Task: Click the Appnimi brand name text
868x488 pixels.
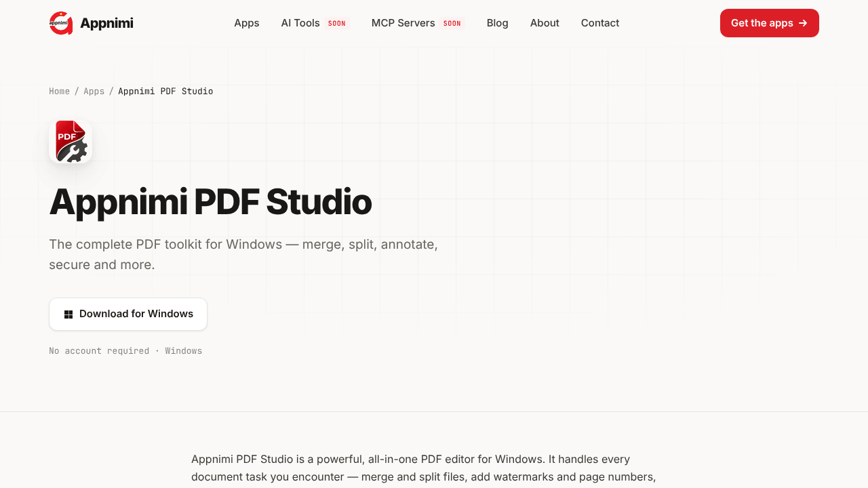Action: click(106, 23)
